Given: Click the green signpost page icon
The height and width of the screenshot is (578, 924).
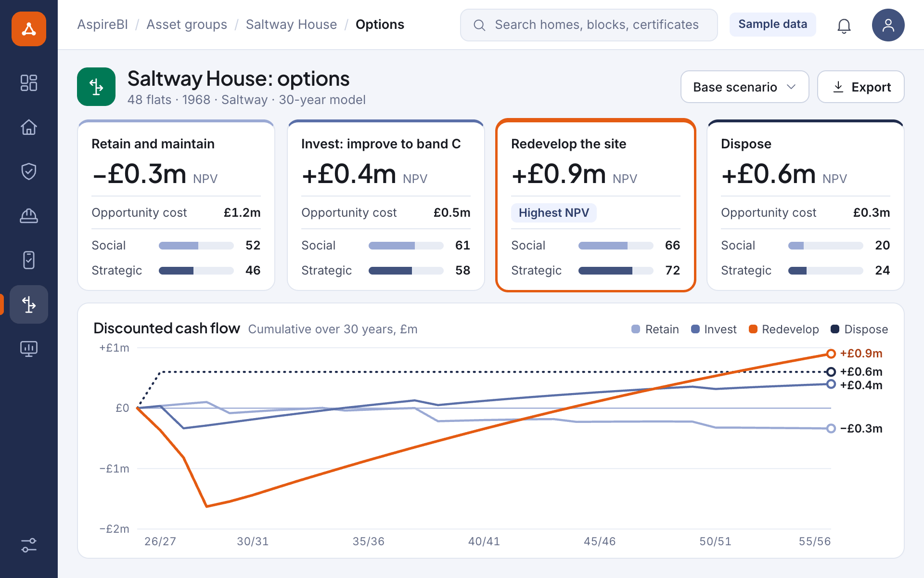Looking at the screenshot, I should pyautogui.click(x=96, y=87).
